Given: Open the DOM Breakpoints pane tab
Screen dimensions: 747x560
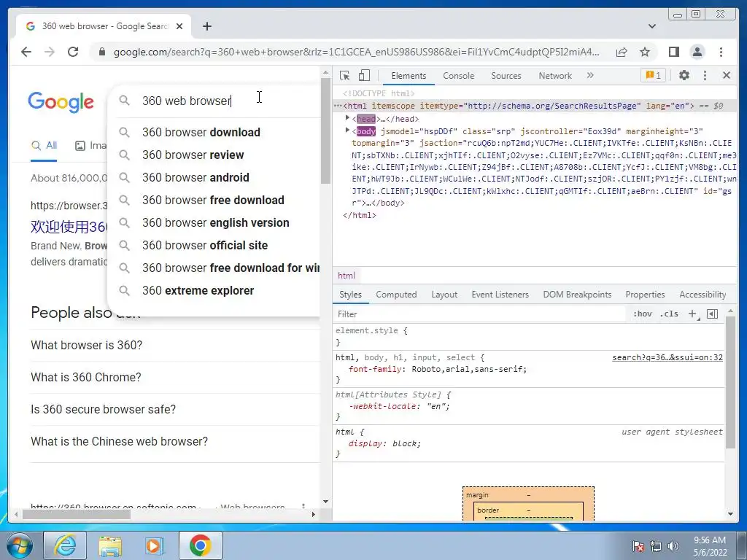Looking at the screenshot, I should click(x=578, y=295).
